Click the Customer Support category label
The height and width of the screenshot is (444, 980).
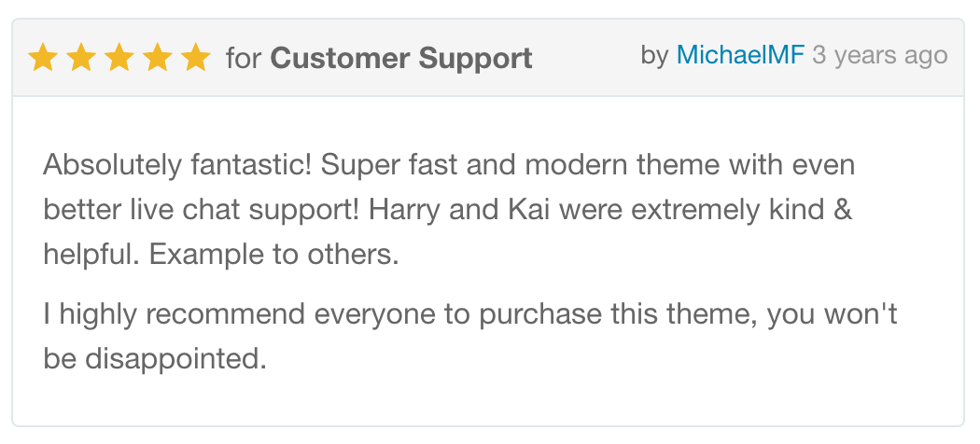(x=401, y=58)
